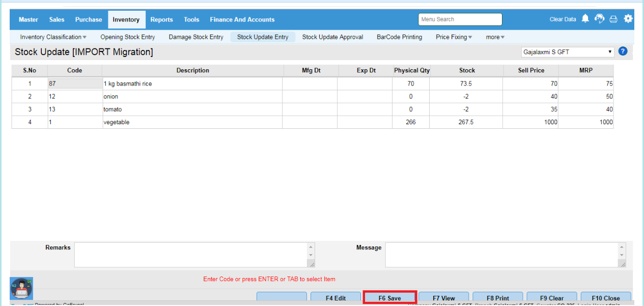
Task: Click the F8 Print button
Action: pos(498,298)
